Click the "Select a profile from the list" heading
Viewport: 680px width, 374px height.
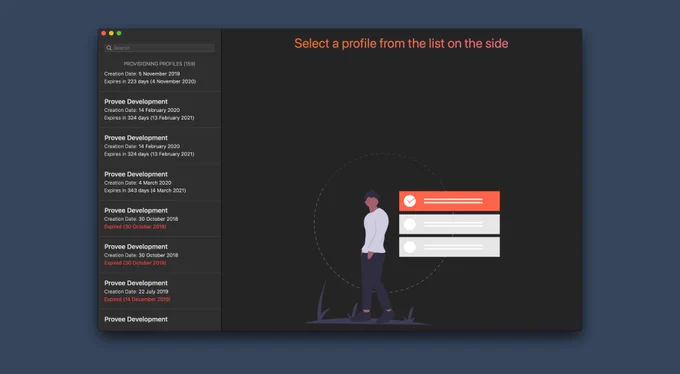point(401,43)
